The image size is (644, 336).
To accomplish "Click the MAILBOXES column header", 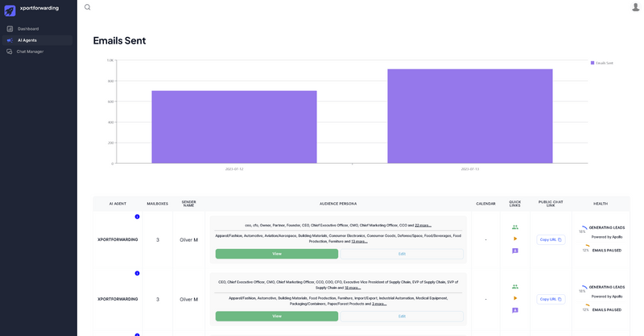I will pos(157,204).
